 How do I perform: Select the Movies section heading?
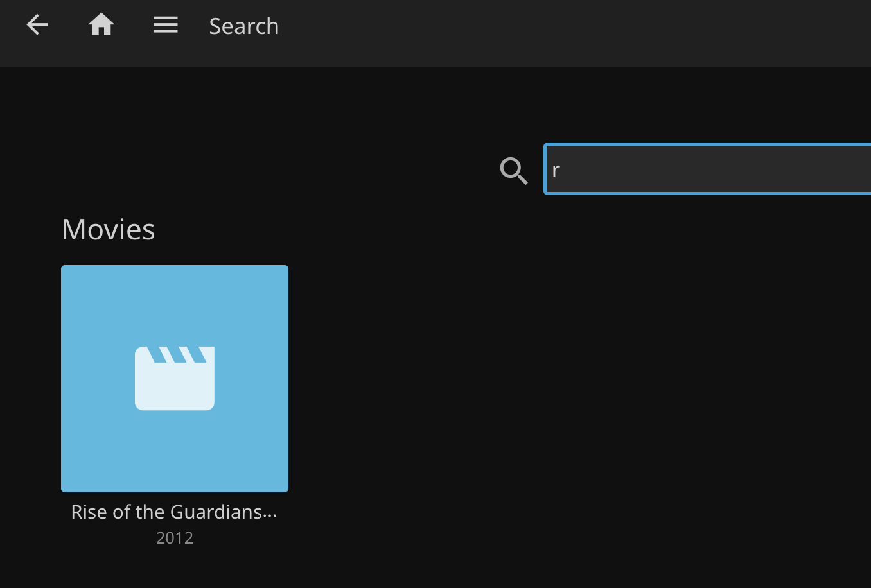click(x=109, y=230)
